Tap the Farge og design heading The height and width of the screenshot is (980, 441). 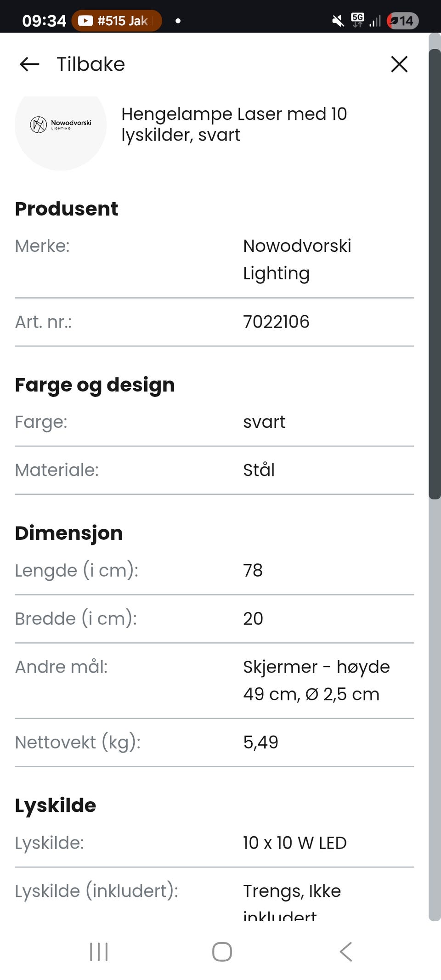tap(95, 385)
